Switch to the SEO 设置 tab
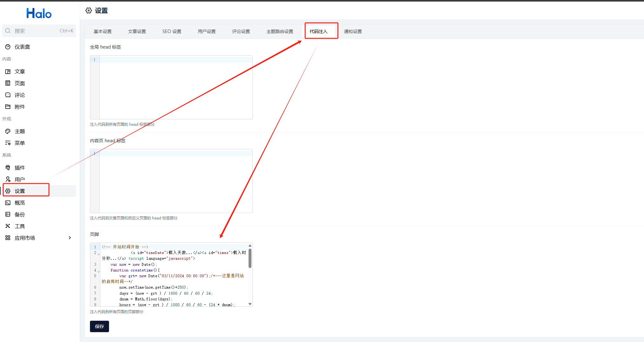The image size is (644, 342). (x=172, y=31)
